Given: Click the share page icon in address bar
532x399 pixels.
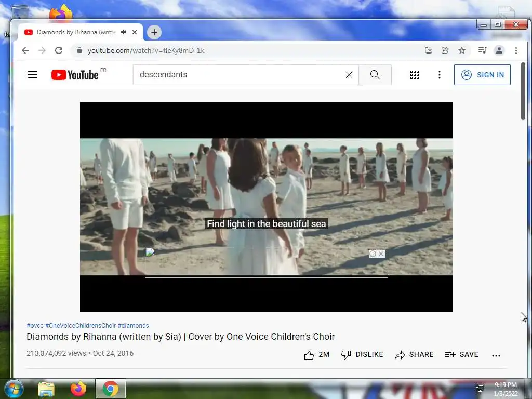Looking at the screenshot, I should (445, 50).
